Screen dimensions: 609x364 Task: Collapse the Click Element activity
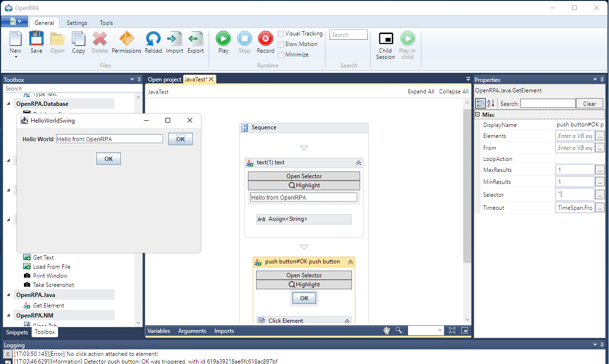(x=347, y=321)
